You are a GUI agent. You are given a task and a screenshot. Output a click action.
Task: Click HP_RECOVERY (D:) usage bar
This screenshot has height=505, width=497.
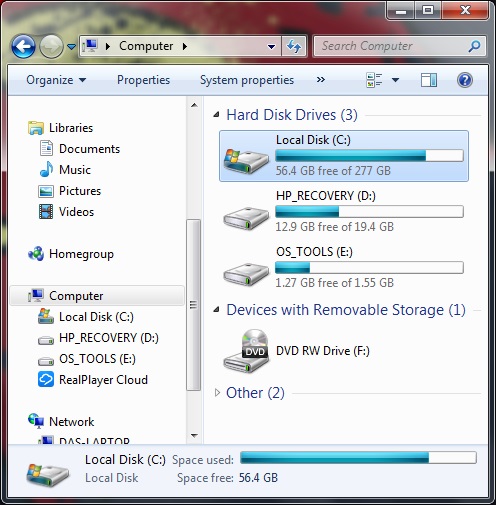369,212
